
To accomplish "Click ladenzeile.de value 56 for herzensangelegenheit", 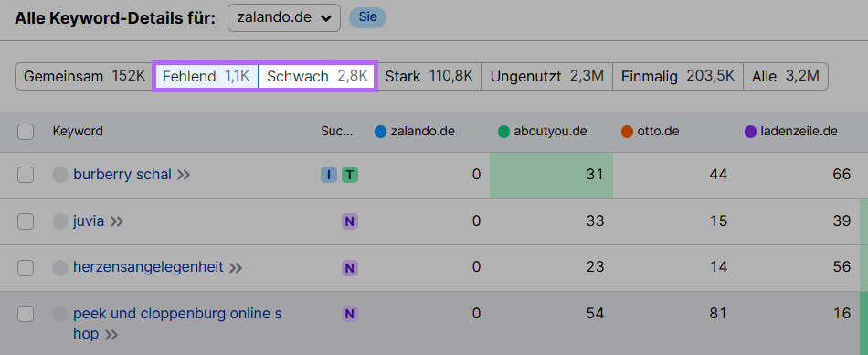I will point(842,267).
